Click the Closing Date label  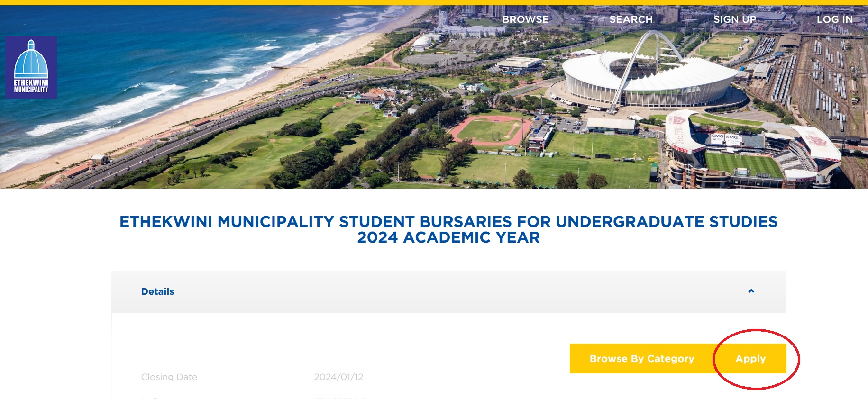(169, 377)
